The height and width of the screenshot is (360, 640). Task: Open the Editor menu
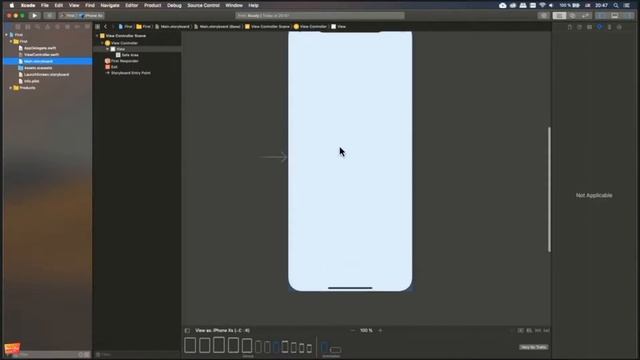[131, 5]
